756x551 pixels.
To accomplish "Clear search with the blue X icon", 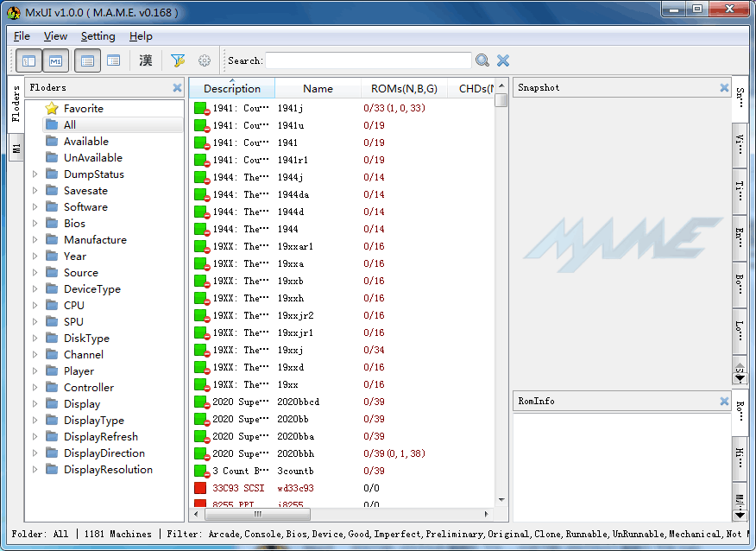I will (x=503, y=60).
